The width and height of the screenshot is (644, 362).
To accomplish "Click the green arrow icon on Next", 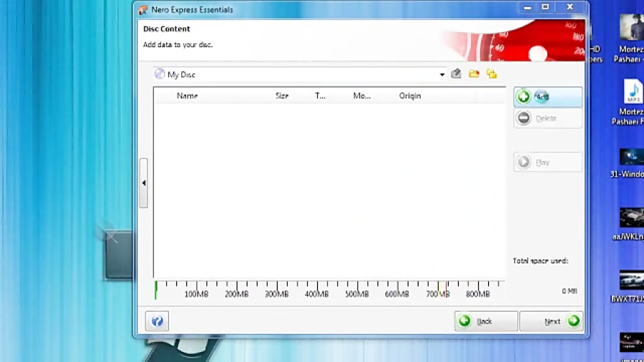I will tap(573, 321).
